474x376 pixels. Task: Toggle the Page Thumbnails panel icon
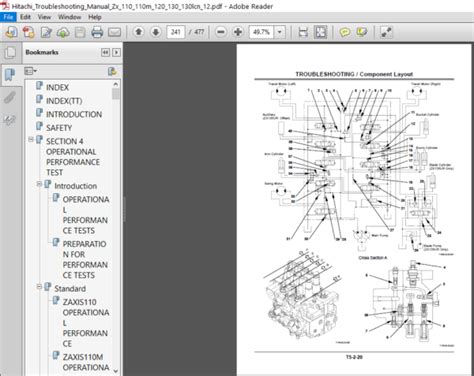coord(10,53)
